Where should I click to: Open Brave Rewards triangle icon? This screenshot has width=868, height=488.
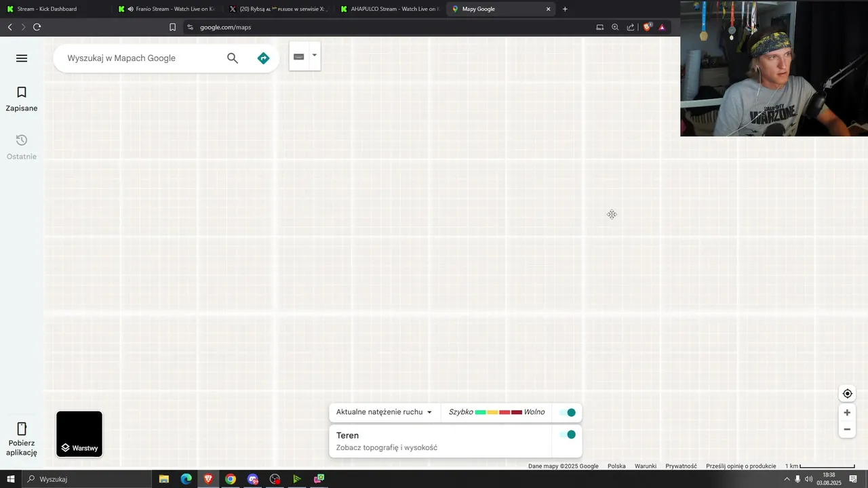(x=662, y=27)
